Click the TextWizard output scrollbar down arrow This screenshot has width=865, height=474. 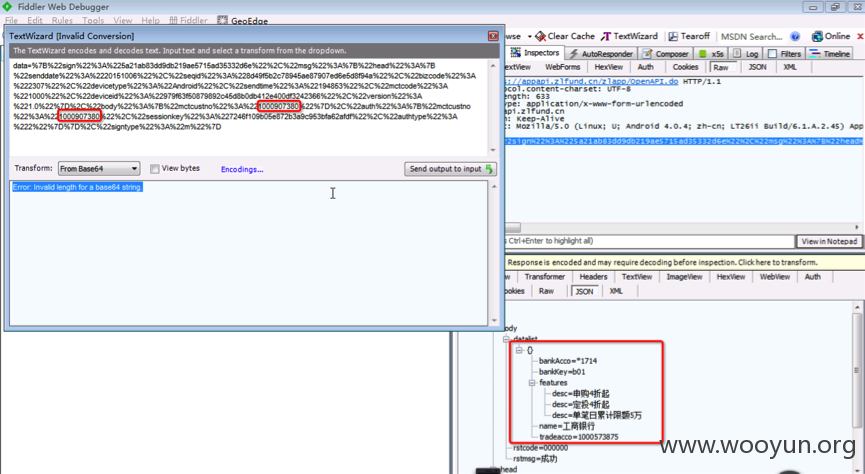click(x=494, y=321)
